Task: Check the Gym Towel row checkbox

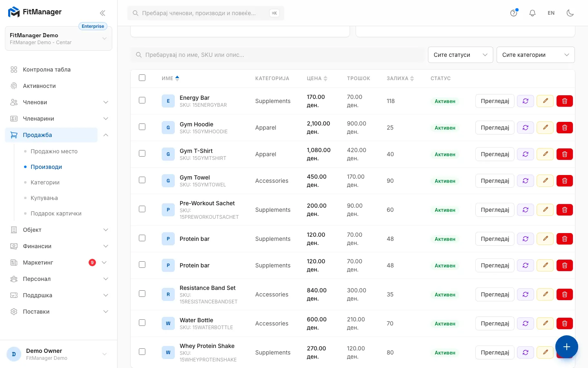Action: pos(142,180)
